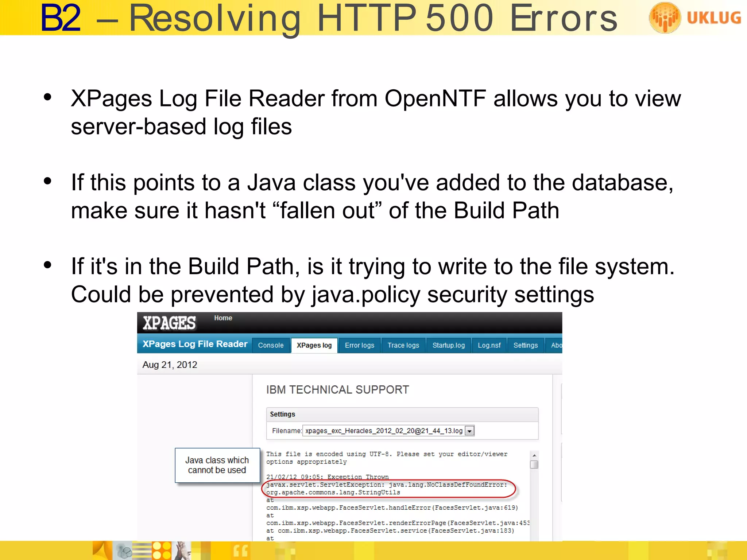Screen dimensions: 747x560
Task: Click the renderErrorPage stack trace line
Action: point(398,523)
